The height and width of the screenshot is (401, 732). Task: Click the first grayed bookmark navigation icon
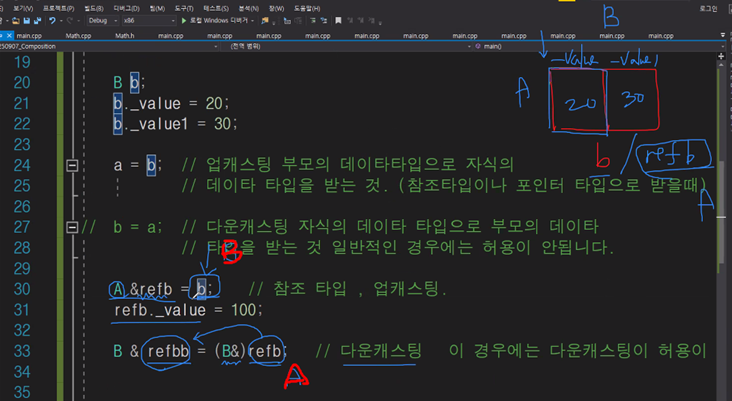350,21
